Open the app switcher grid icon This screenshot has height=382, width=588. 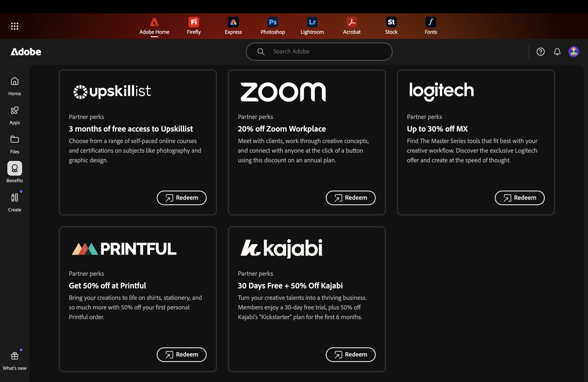14,26
